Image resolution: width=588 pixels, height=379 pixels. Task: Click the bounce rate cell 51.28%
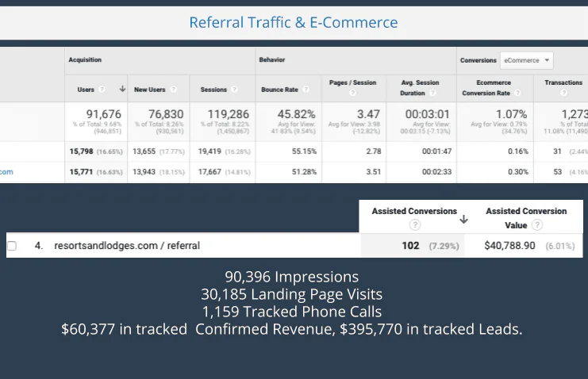tap(304, 172)
